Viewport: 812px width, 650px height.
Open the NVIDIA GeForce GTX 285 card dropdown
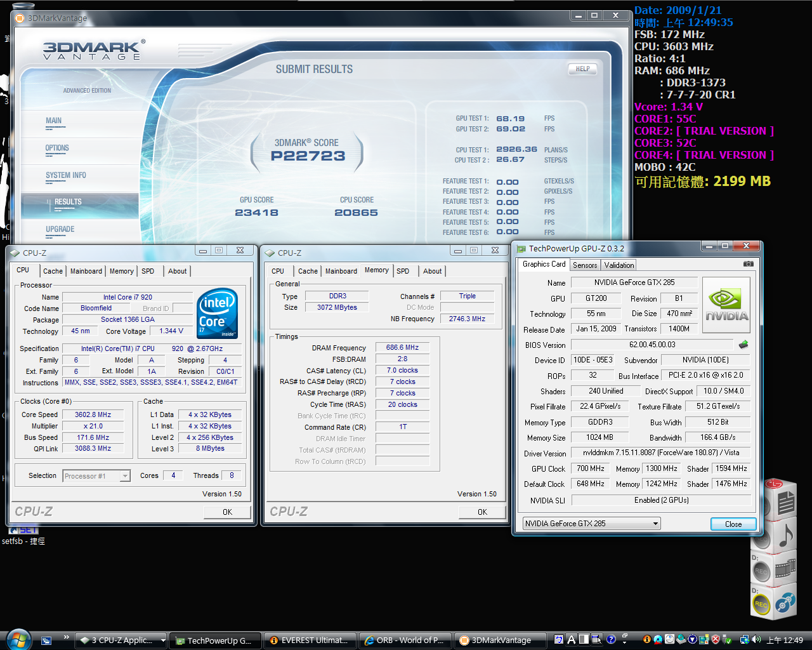tap(655, 524)
